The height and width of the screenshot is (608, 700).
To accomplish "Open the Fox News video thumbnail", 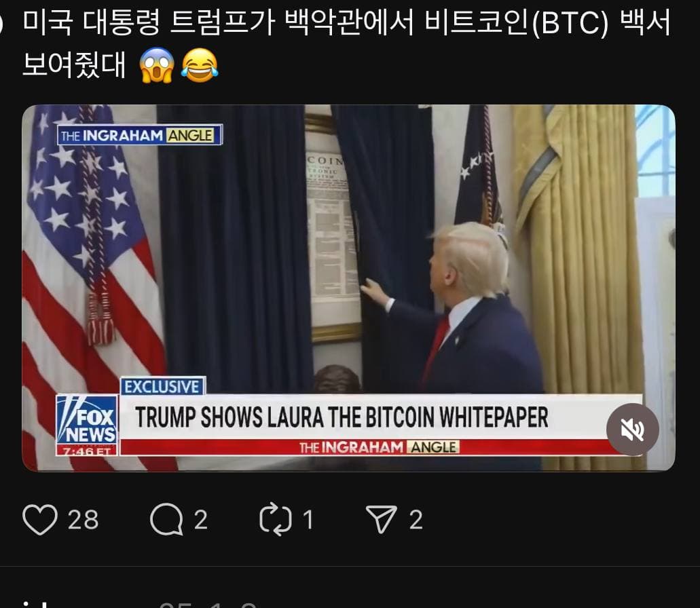I will point(348,288).
